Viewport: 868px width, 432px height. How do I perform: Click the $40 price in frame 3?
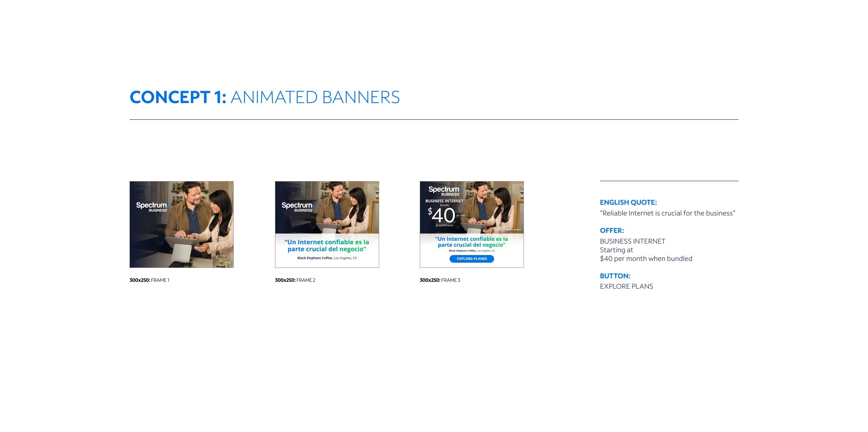[442, 215]
